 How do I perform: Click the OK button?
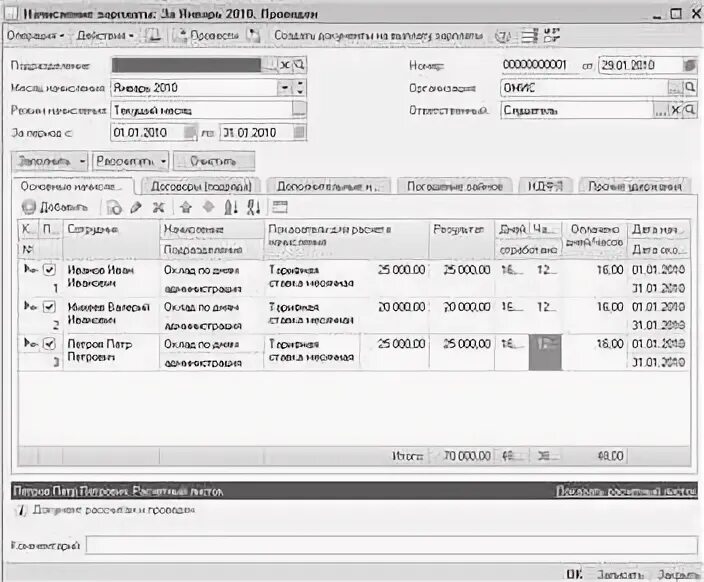574,574
